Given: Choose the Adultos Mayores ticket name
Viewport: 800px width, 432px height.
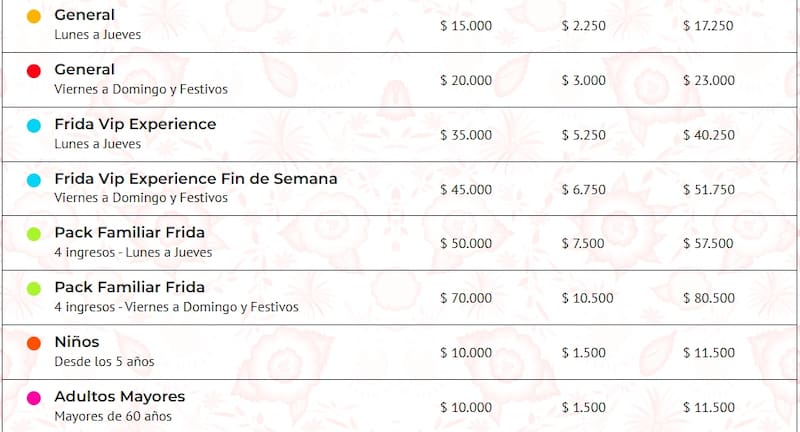Looking at the screenshot, I should pos(119,397).
